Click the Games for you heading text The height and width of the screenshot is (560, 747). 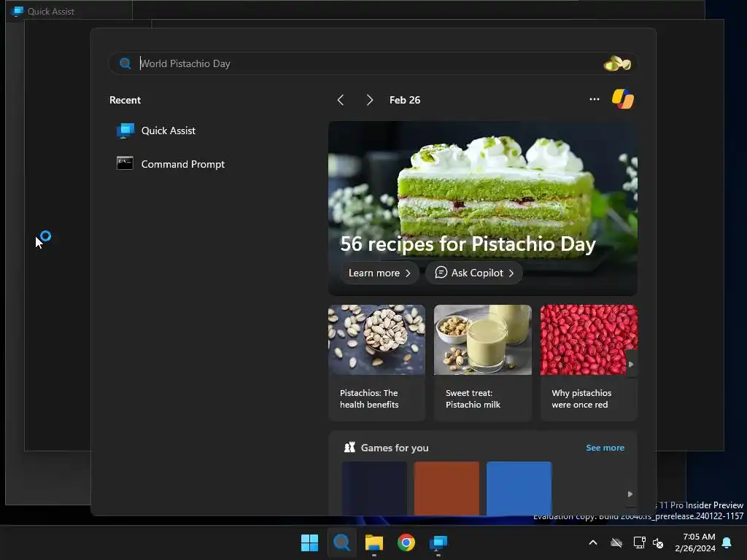point(395,448)
